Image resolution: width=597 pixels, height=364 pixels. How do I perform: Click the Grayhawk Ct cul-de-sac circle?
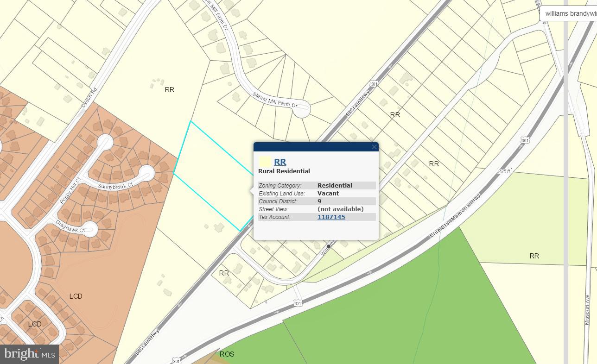tap(89, 229)
